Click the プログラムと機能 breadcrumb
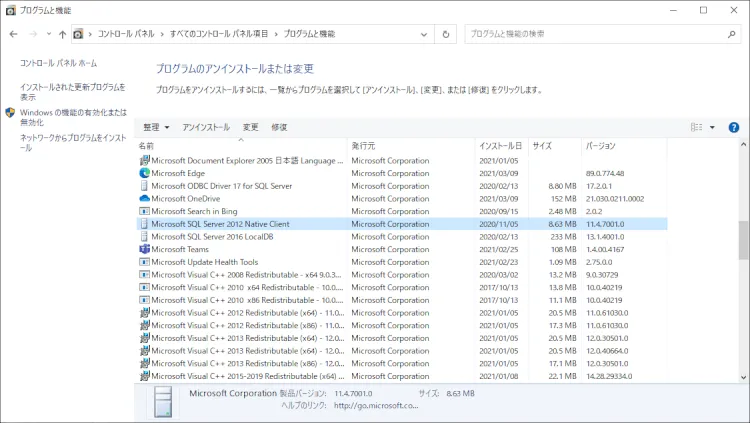750x423 pixels. [309, 34]
